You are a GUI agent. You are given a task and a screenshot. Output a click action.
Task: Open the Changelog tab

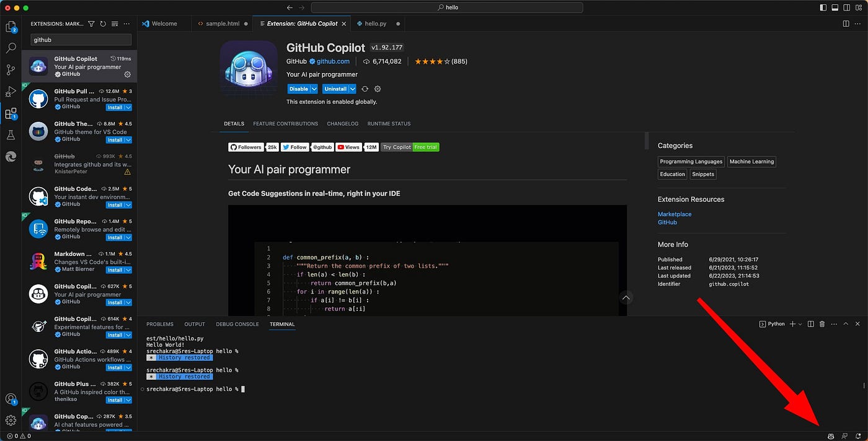[x=343, y=124]
